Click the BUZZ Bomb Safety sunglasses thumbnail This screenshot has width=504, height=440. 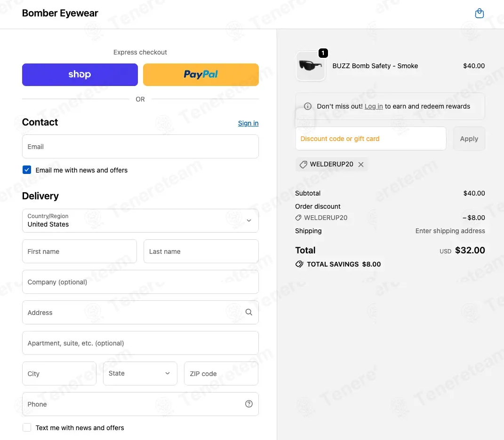[310, 66]
